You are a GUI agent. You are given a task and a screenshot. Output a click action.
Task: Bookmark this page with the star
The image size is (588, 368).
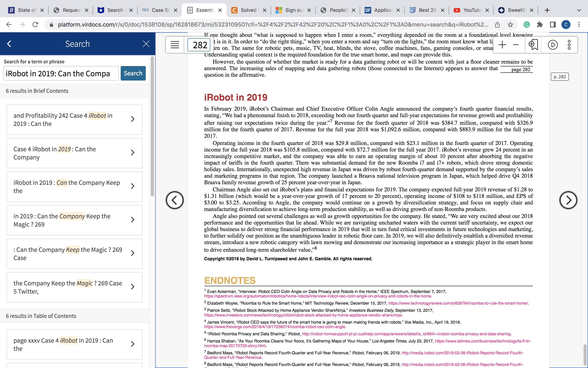point(510,25)
